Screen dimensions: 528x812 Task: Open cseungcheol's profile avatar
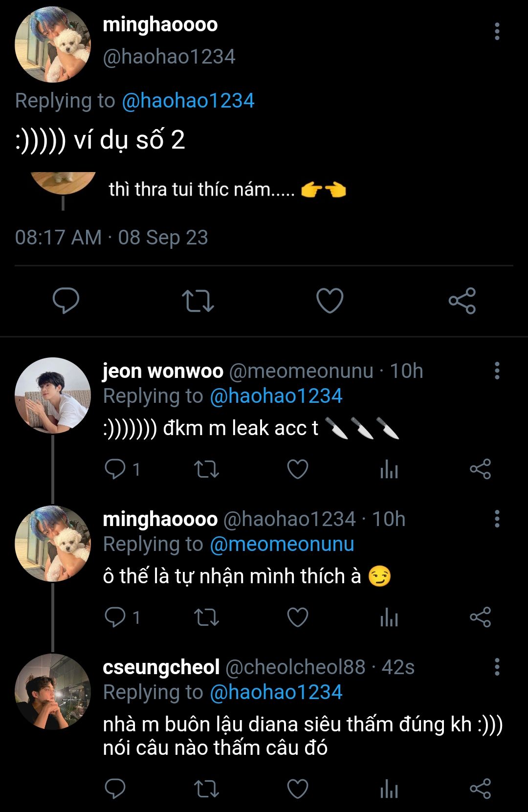point(53,691)
